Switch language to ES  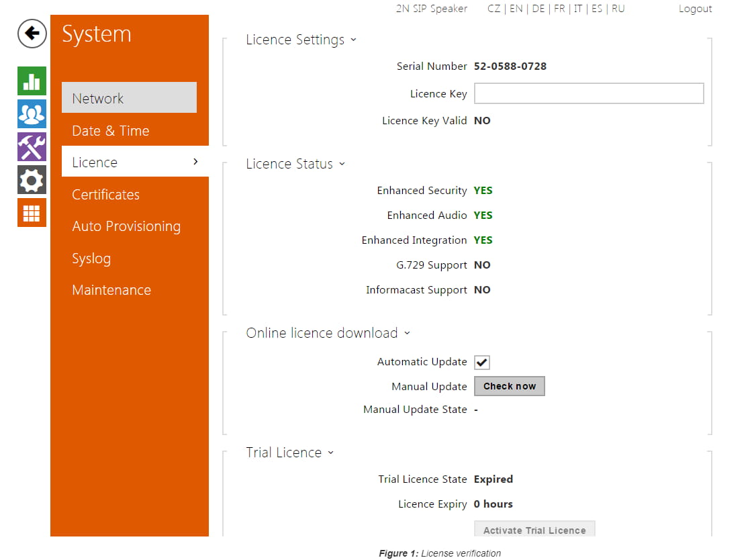[x=597, y=9]
